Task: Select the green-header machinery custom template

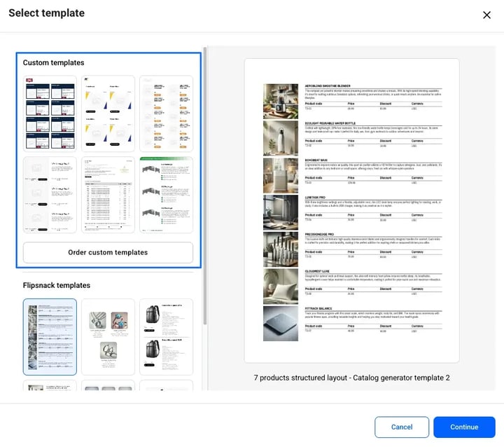Action: [x=166, y=195]
